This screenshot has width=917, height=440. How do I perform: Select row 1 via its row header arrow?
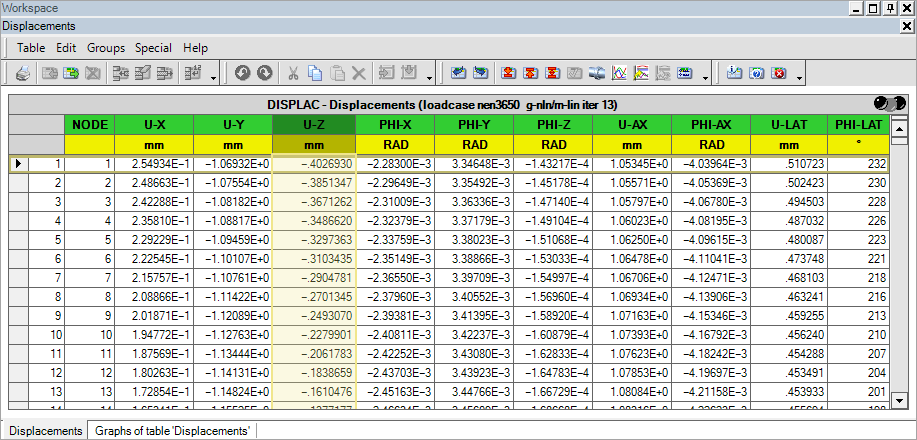(18, 163)
